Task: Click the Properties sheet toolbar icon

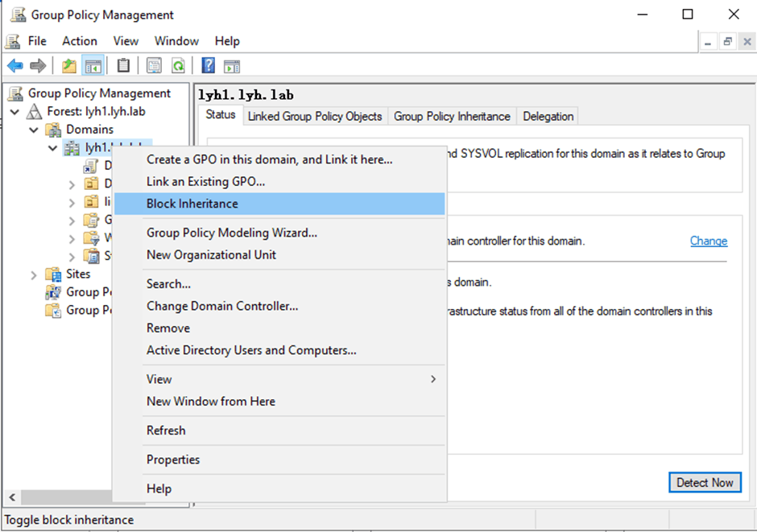Action: [x=154, y=66]
